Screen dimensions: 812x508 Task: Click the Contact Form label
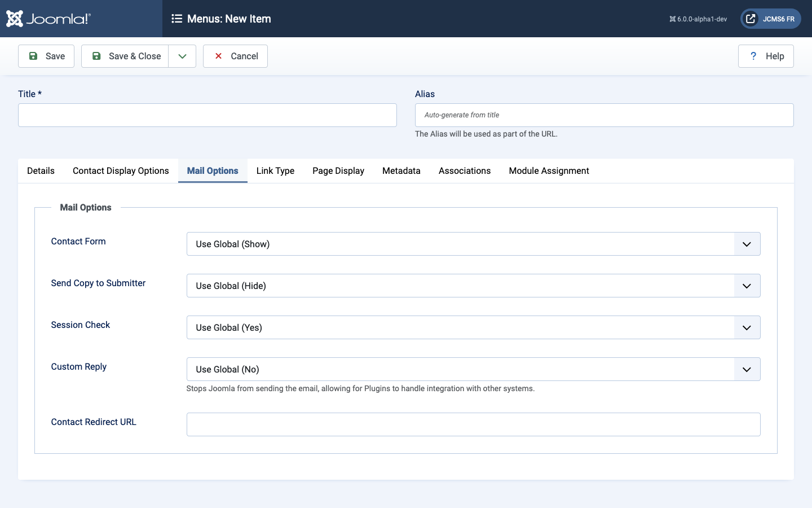pyautogui.click(x=78, y=241)
